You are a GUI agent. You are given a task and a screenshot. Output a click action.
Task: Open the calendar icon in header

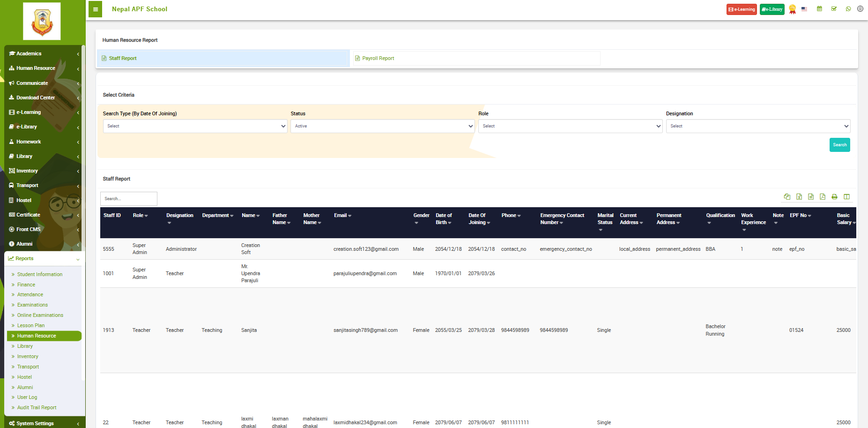(819, 9)
